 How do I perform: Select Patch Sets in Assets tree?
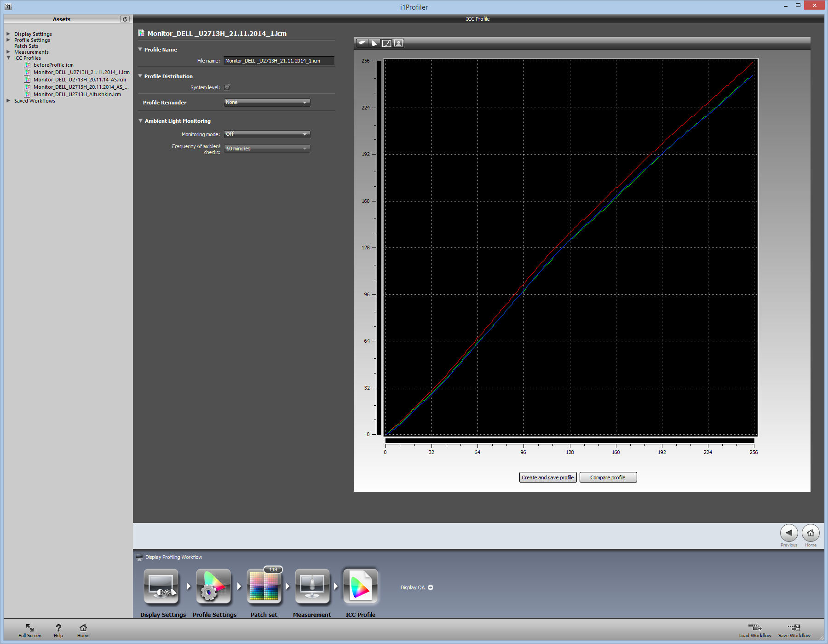click(26, 46)
